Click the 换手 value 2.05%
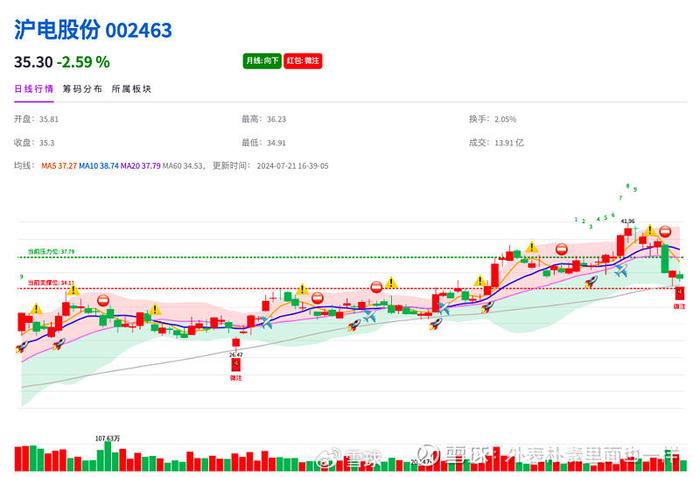 click(505, 119)
